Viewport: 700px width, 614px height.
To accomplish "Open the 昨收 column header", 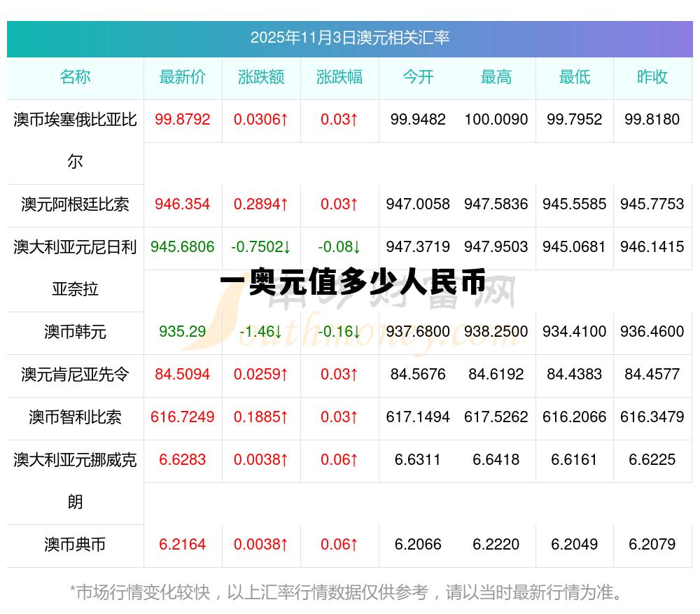I will [652, 78].
